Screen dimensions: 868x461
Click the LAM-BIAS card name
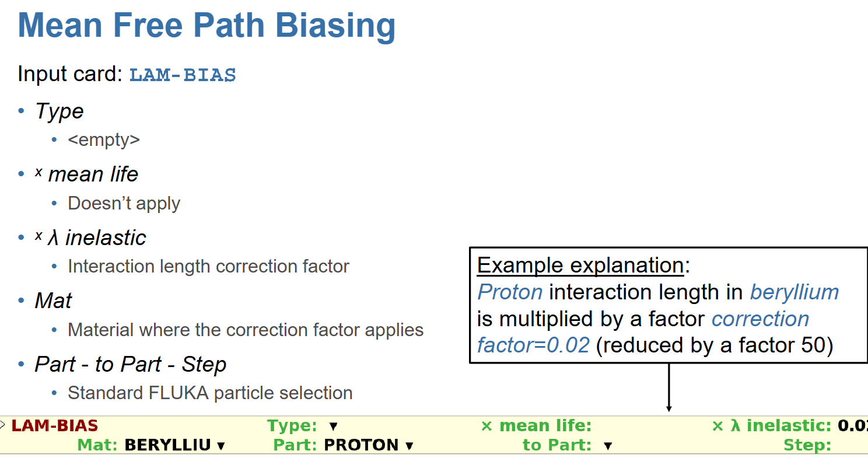(55, 426)
